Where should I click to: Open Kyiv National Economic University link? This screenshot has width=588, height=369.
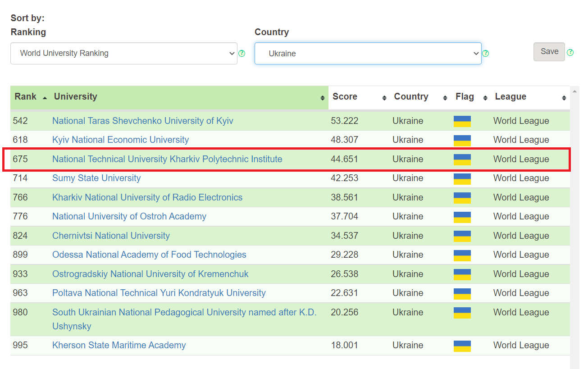point(120,140)
